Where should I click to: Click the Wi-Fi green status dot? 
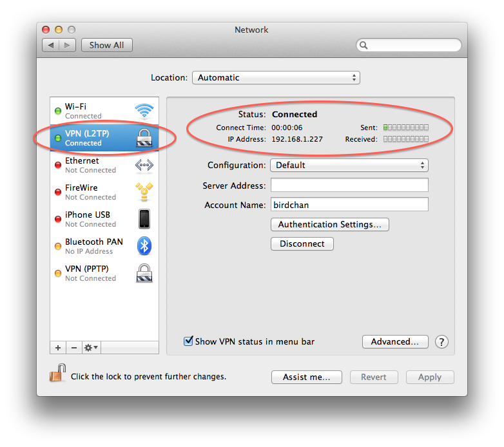click(x=58, y=111)
